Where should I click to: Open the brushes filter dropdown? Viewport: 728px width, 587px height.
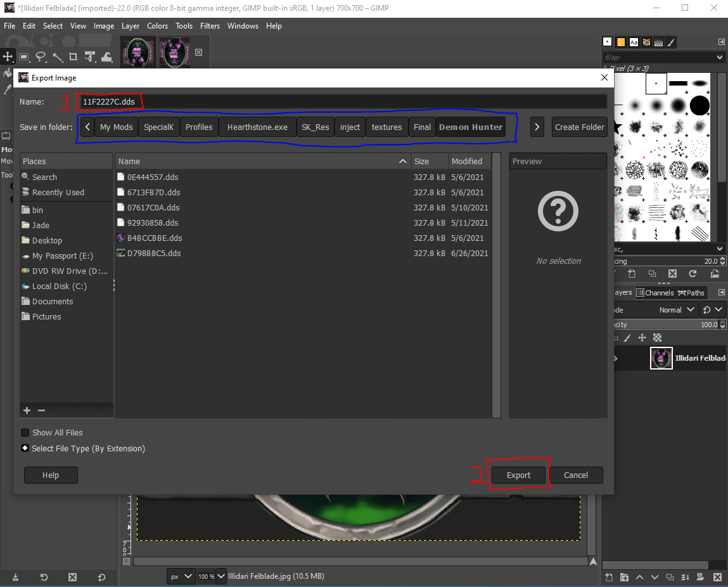pos(720,57)
